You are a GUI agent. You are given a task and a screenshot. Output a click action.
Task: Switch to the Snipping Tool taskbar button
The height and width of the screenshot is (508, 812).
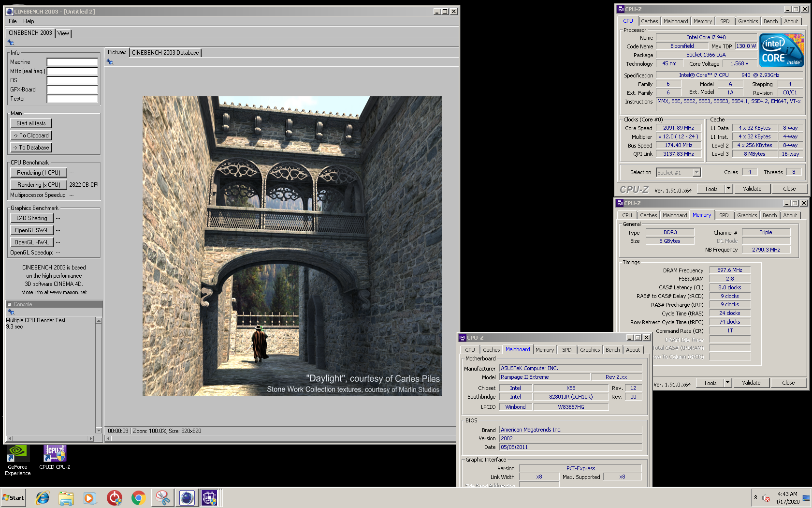(x=163, y=497)
